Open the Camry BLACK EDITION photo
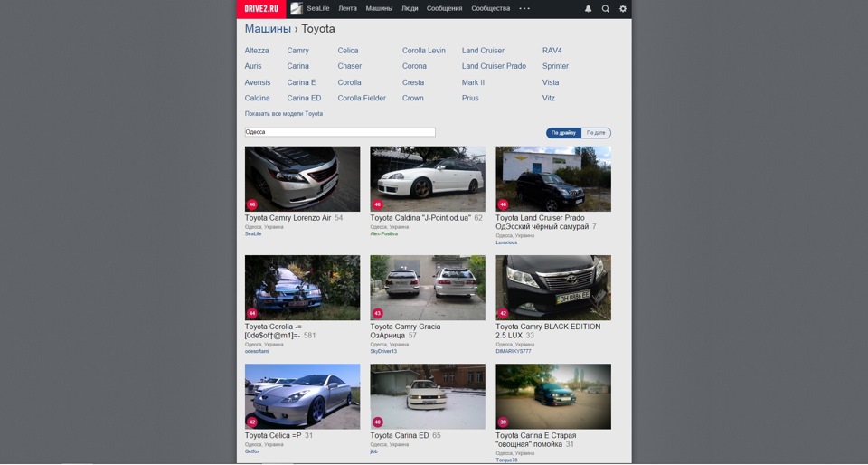 (553, 288)
